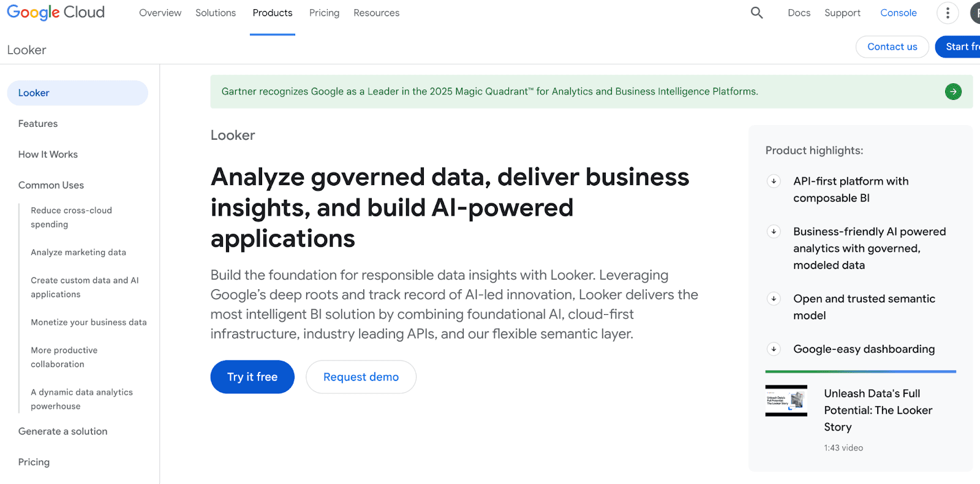The width and height of the screenshot is (980, 484).
Task: Click the partially visible Start free button
Action: click(959, 47)
